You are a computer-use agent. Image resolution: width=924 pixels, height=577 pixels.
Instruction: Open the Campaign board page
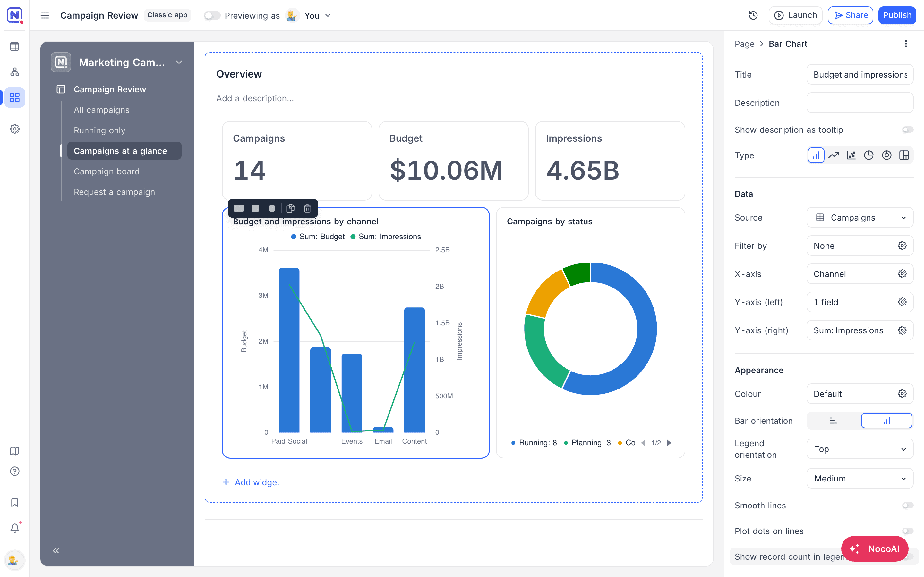(x=107, y=171)
